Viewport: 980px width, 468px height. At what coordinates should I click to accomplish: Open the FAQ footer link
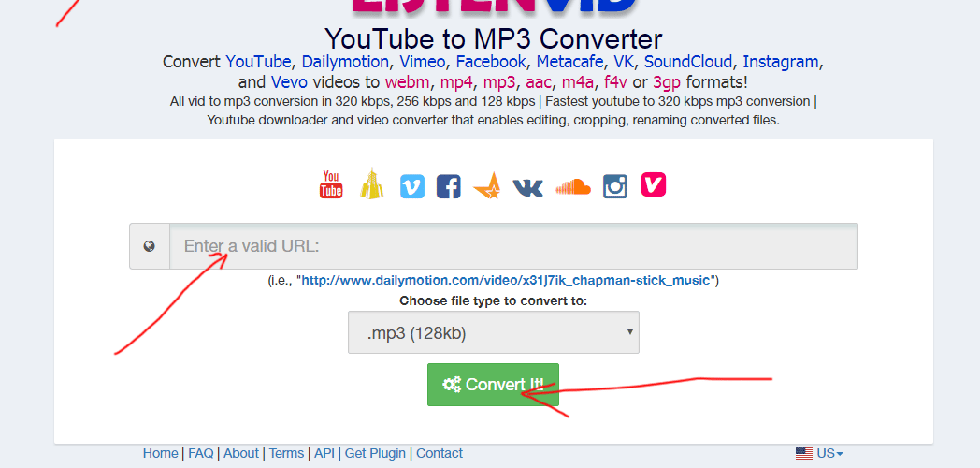click(201, 453)
